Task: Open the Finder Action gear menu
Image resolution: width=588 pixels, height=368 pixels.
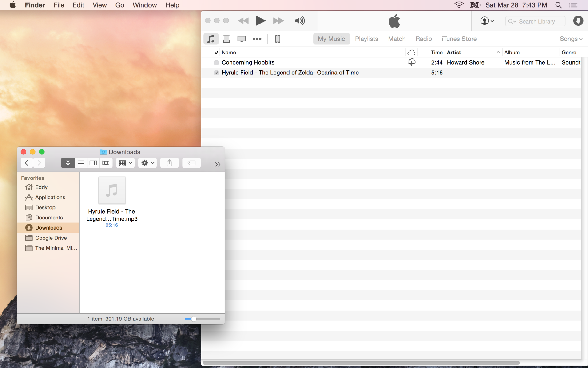Action: tap(147, 163)
